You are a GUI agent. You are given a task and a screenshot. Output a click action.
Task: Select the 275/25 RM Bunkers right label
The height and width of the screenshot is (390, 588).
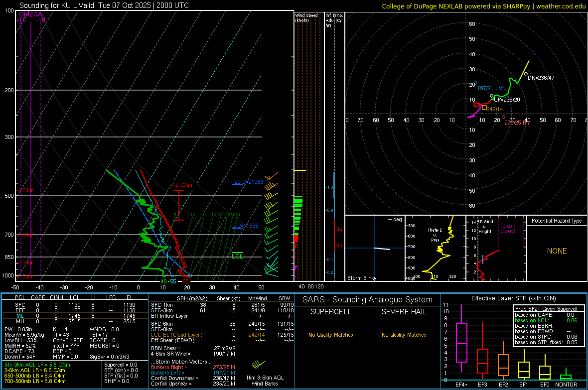point(517,123)
